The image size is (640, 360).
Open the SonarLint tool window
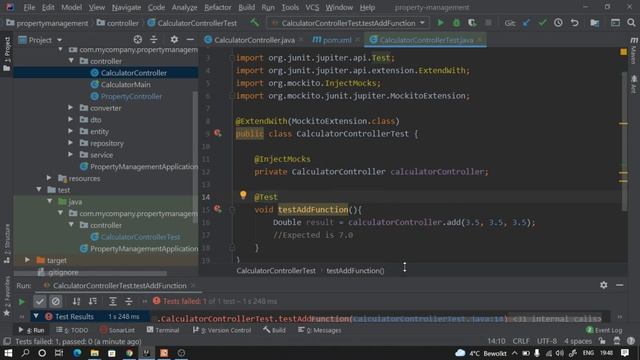tap(118, 330)
